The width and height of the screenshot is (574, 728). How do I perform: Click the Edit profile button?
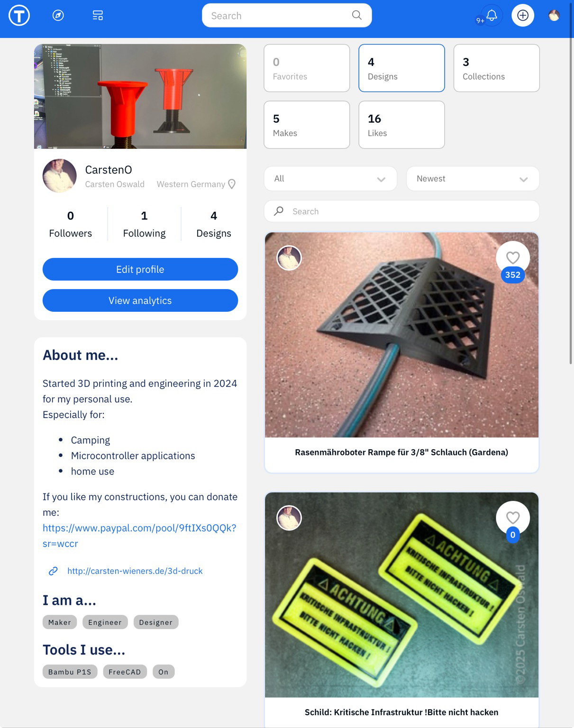(x=140, y=269)
